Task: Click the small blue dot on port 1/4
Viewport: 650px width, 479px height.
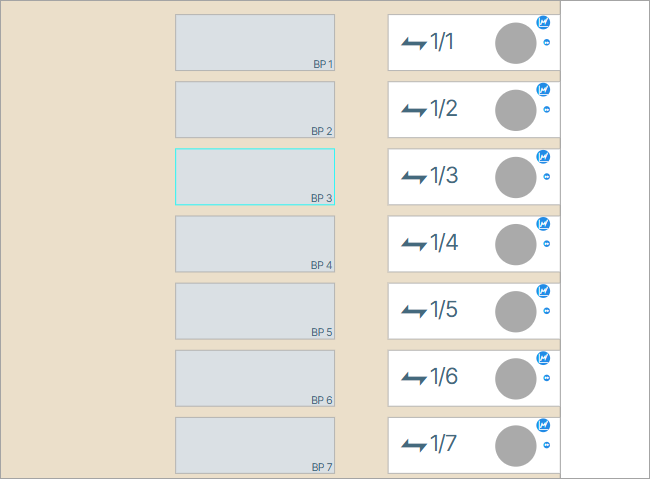Action: click(x=547, y=244)
